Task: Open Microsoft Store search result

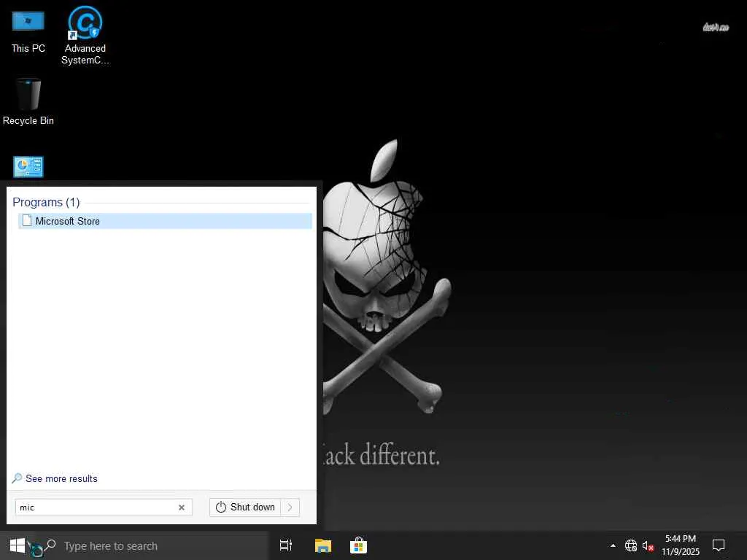Action: point(165,221)
